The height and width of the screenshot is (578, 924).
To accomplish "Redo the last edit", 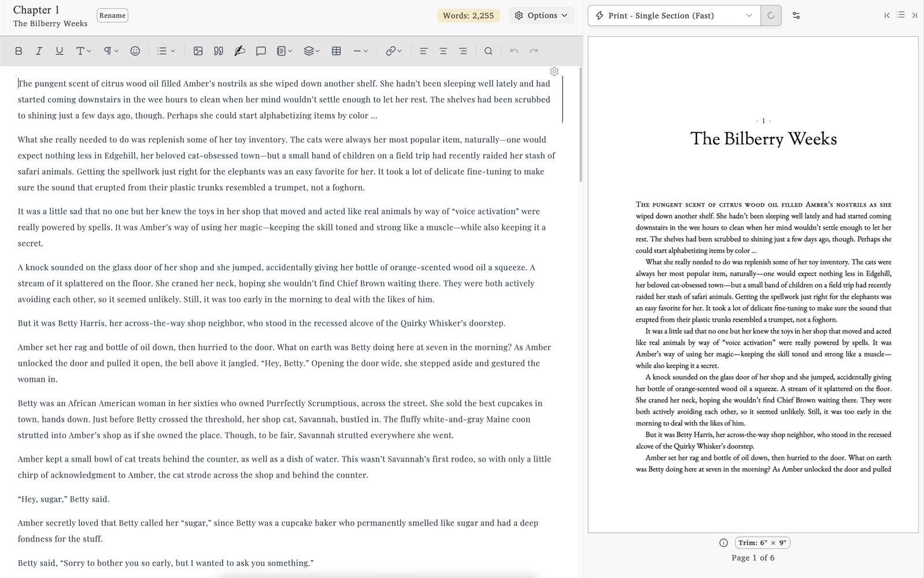I will (x=534, y=51).
